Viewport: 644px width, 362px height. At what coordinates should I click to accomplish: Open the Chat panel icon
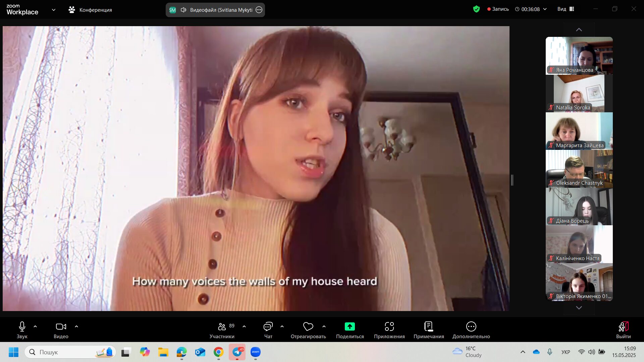coord(268,326)
